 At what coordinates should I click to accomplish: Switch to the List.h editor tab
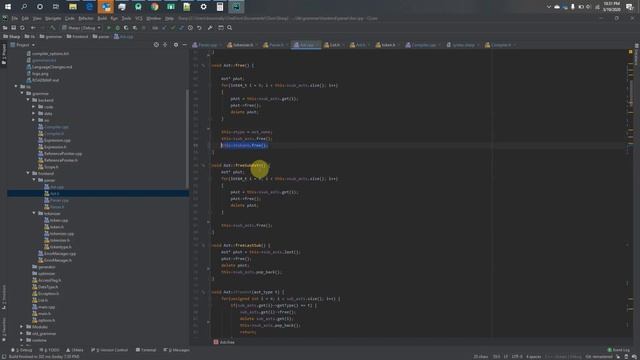[x=333, y=45]
